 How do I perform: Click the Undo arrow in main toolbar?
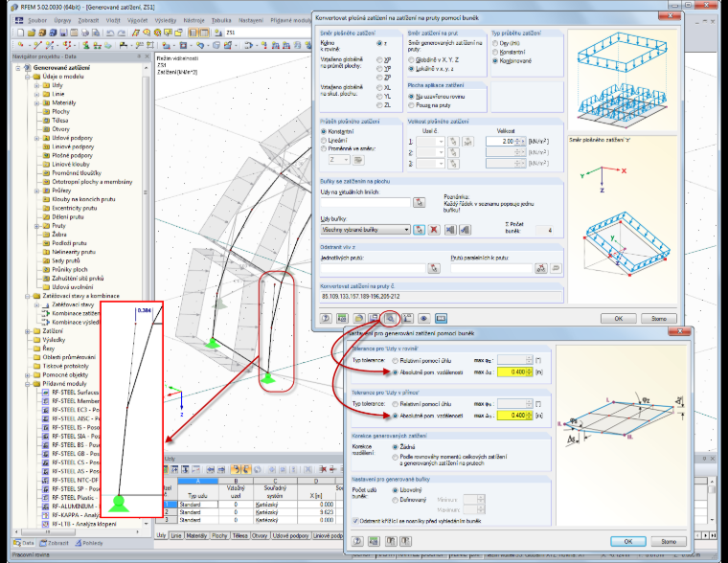click(110, 33)
